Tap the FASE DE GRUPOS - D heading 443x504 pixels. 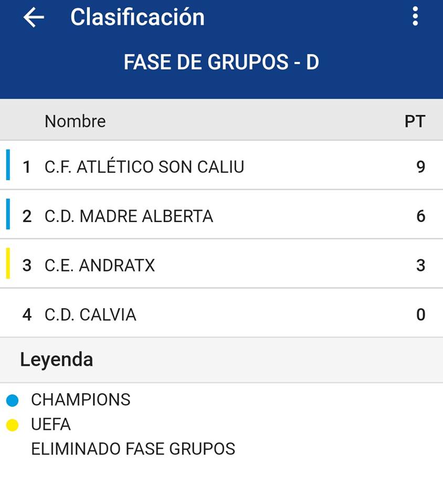221,62
